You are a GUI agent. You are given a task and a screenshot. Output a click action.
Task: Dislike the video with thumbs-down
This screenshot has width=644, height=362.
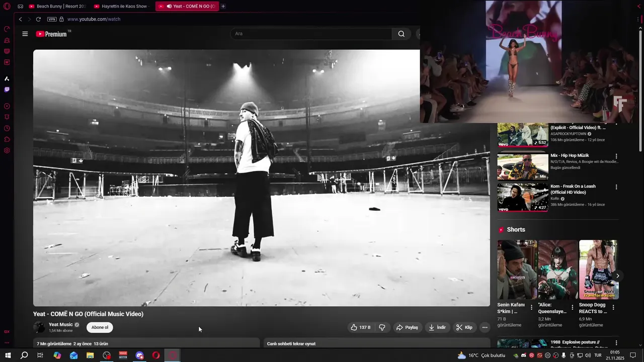[382, 327]
